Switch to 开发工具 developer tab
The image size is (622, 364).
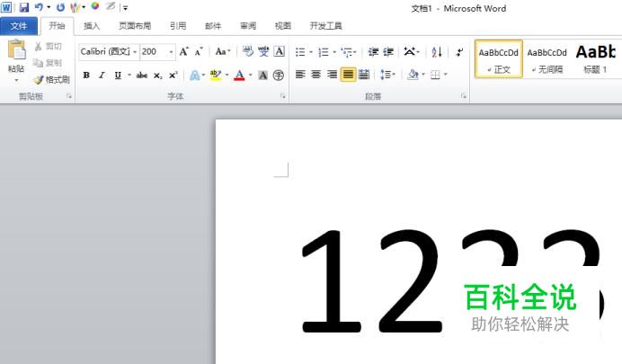pyautogui.click(x=326, y=26)
